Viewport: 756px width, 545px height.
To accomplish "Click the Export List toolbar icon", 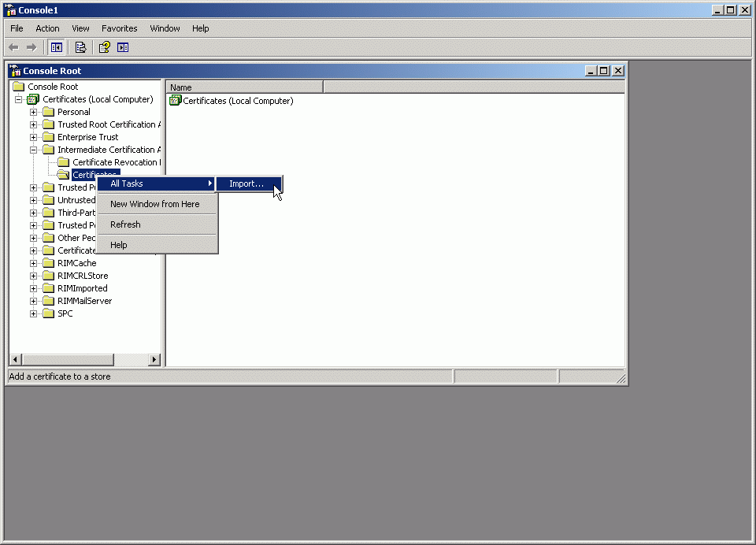I will 80,47.
